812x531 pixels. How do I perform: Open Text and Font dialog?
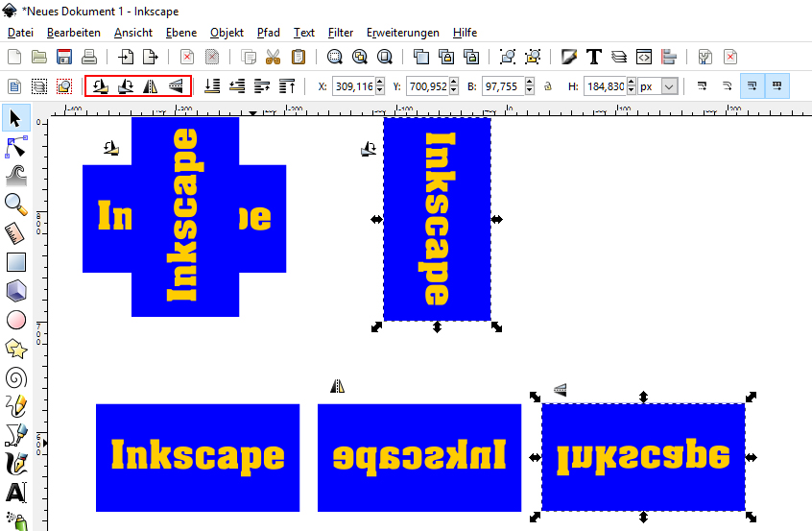[x=594, y=57]
